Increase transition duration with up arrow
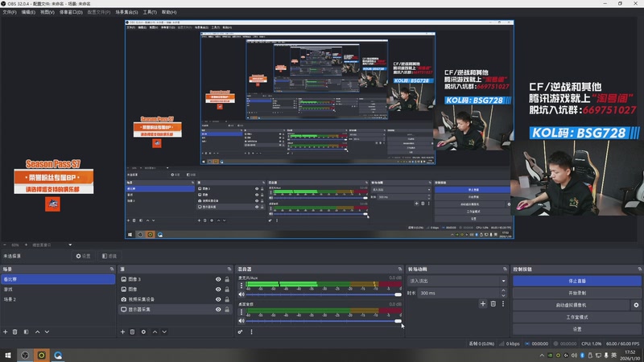Image resolution: width=644 pixels, height=362 pixels. coord(503,290)
